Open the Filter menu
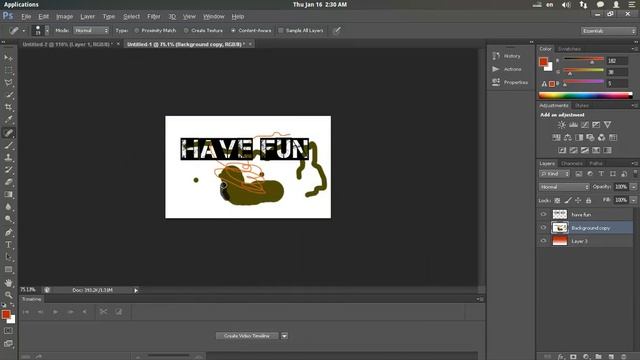Image resolution: width=640 pixels, height=360 pixels. (153, 17)
